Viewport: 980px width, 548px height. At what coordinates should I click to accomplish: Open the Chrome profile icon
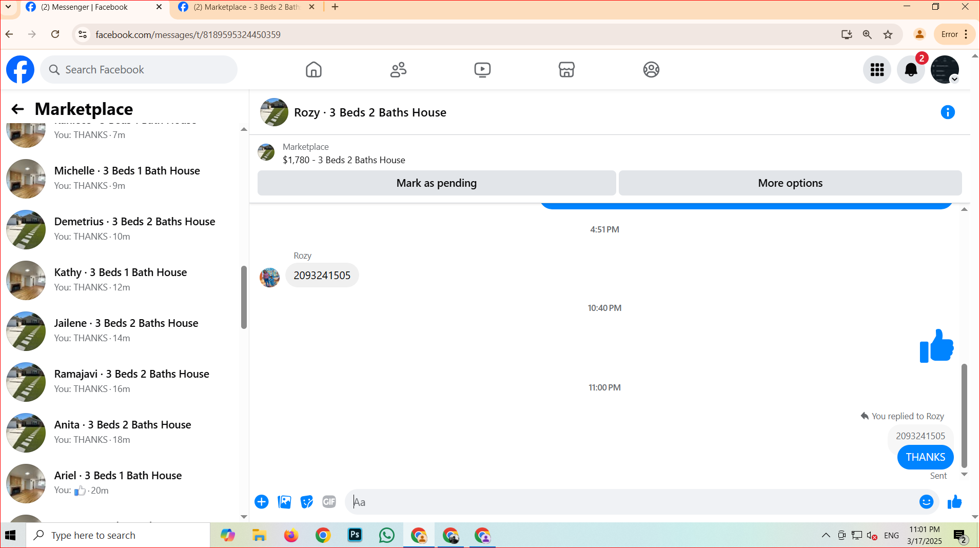919,34
